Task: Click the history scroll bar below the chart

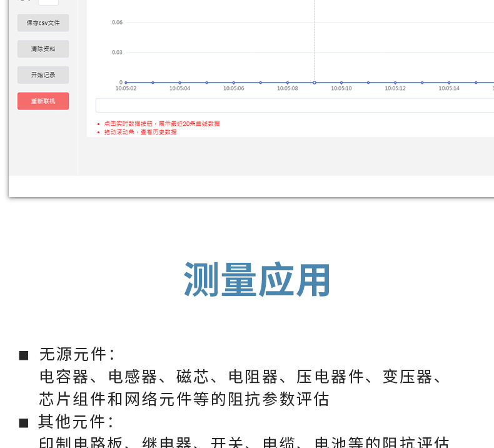Action: [295, 105]
